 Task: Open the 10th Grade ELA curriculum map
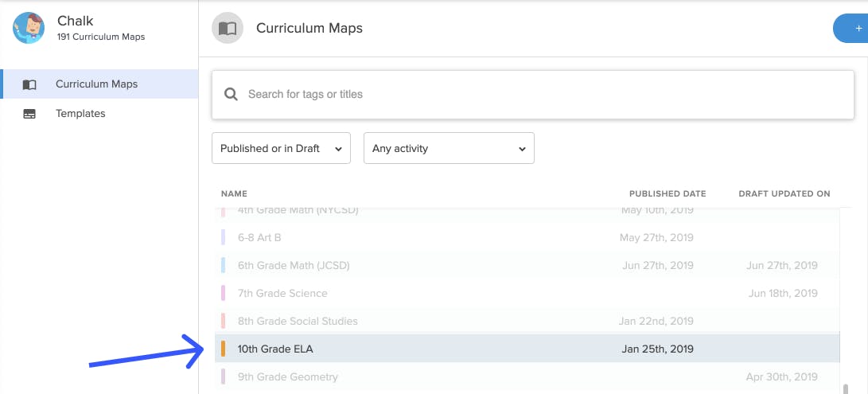pos(527,349)
